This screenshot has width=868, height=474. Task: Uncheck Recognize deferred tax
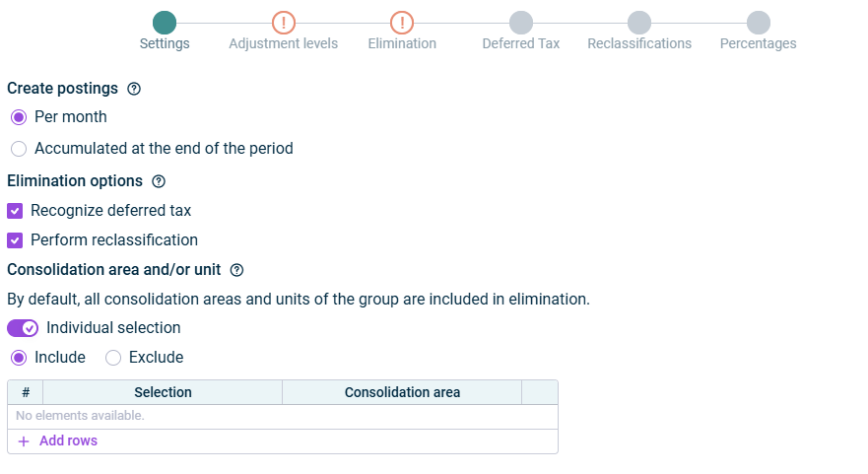[x=15, y=211]
